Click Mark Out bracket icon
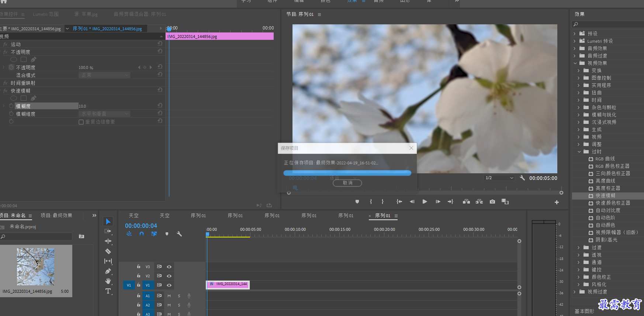The image size is (644, 316). (382, 202)
